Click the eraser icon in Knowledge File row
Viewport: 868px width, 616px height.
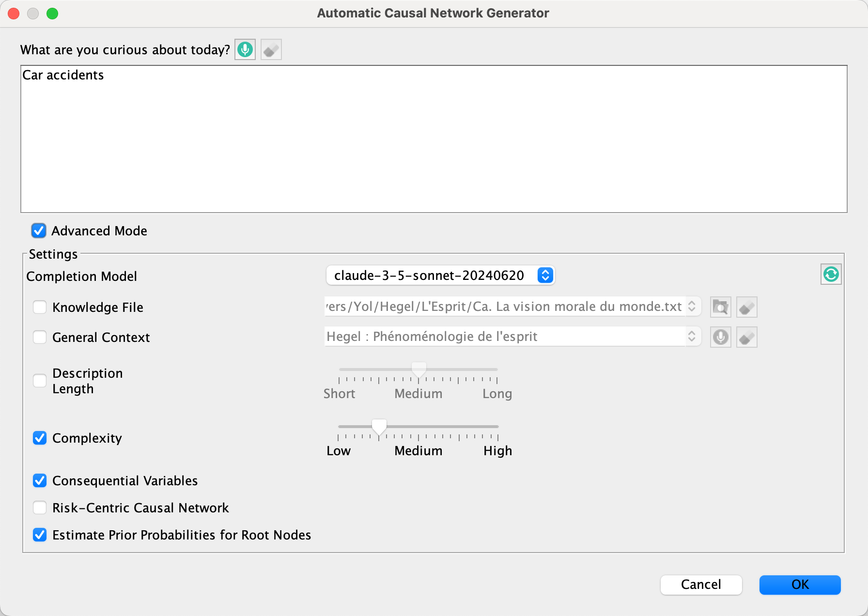[x=747, y=307]
